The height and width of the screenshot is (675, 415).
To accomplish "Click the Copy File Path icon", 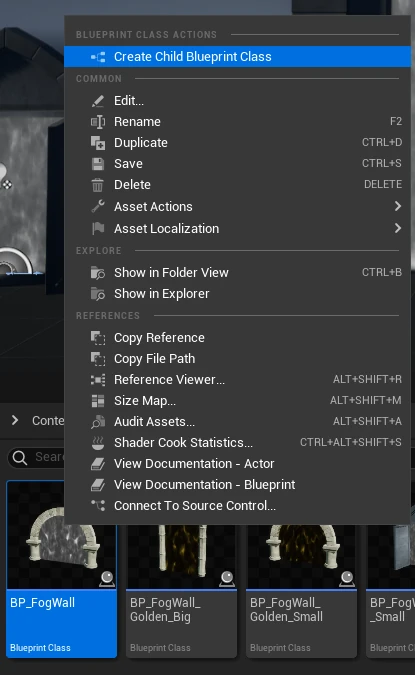I will [x=98, y=359].
